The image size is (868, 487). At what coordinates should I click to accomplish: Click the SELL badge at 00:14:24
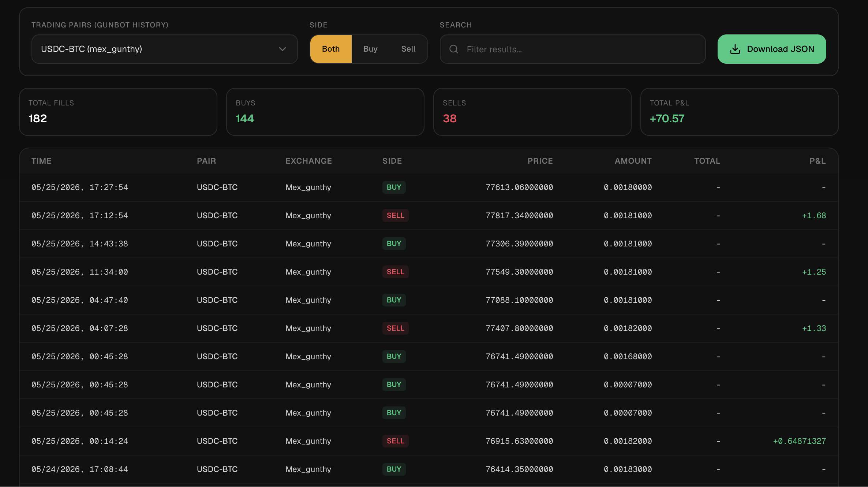coord(396,441)
